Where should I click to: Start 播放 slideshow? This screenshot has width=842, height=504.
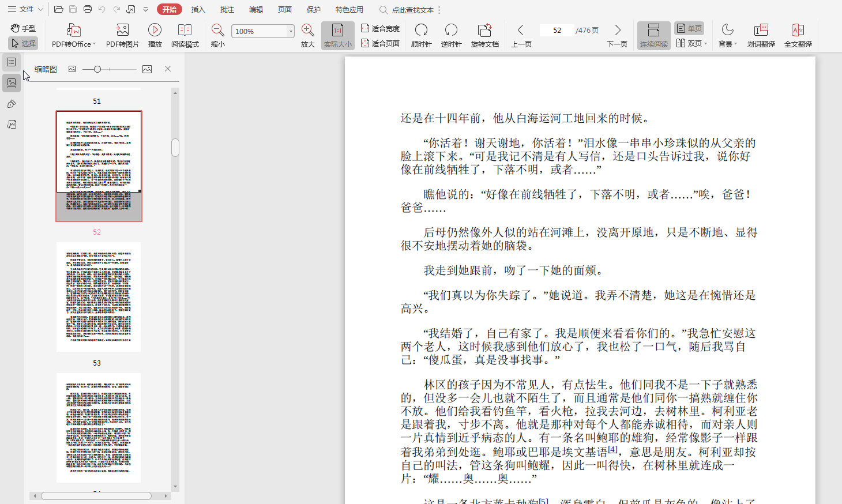pos(155,36)
